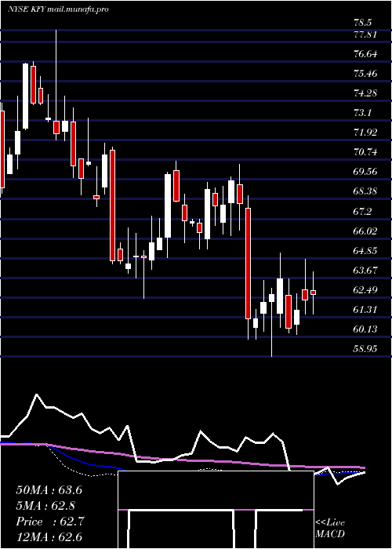
Task: Click the 64.85 price axis label
Action: click(x=365, y=250)
